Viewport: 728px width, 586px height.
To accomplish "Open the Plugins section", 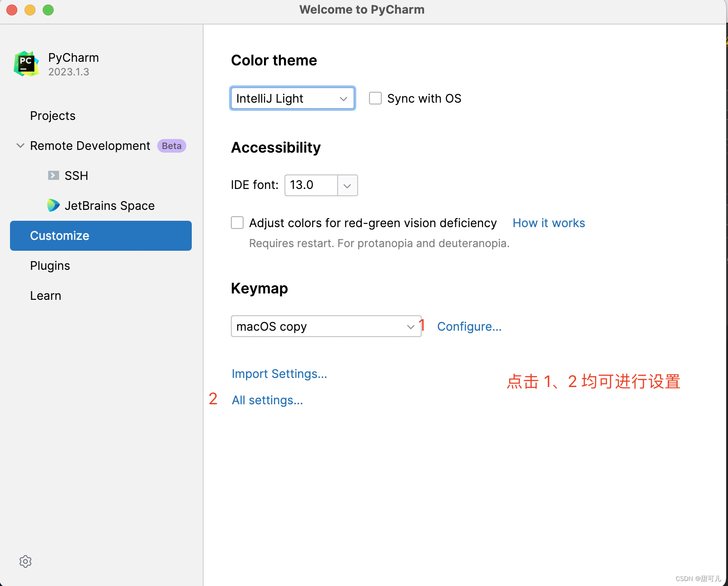I will click(x=50, y=265).
